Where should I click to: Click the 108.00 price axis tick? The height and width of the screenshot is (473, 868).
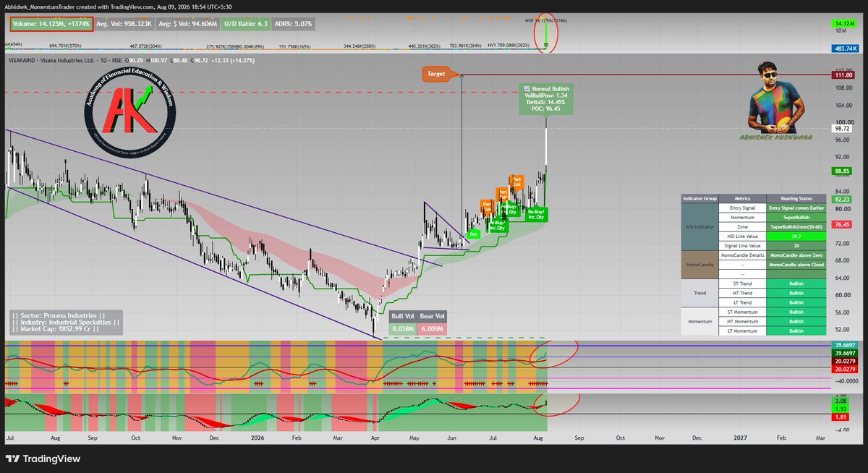click(844, 88)
